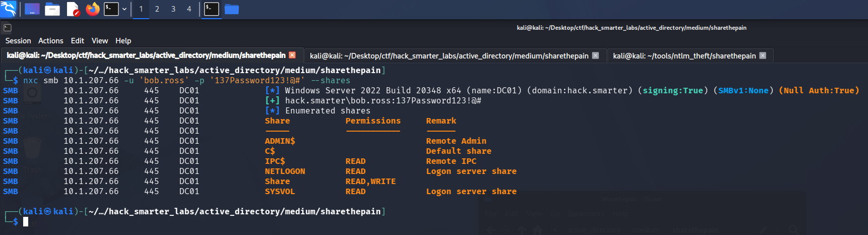Click the terminal window title icon
This screenshot has width=868, height=235.
point(7,28)
